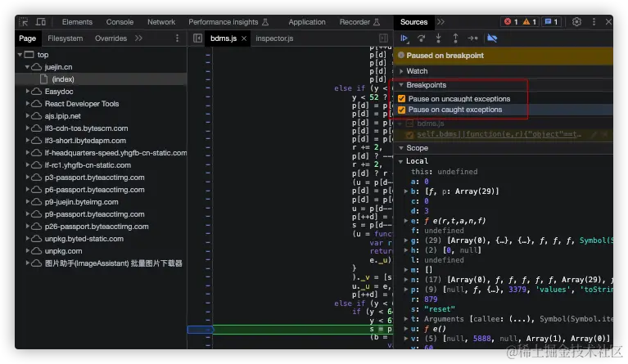This screenshot has width=628, height=364.
Task: Close the bdms.js file tab
Action: tap(244, 38)
